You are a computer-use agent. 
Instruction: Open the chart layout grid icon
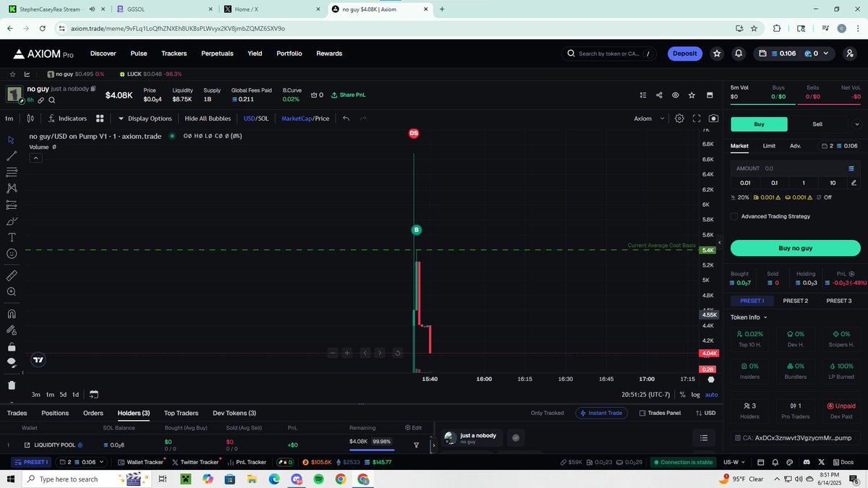click(x=100, y=119)
